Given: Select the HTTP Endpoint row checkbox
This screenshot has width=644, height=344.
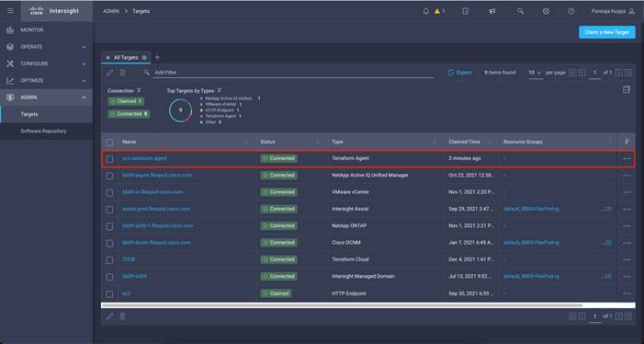Looking at the screenshot, I should point(109,293).
